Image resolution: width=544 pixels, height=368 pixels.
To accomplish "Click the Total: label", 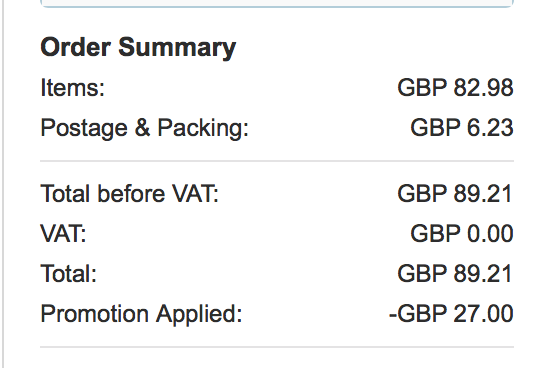I will [68, 274].
